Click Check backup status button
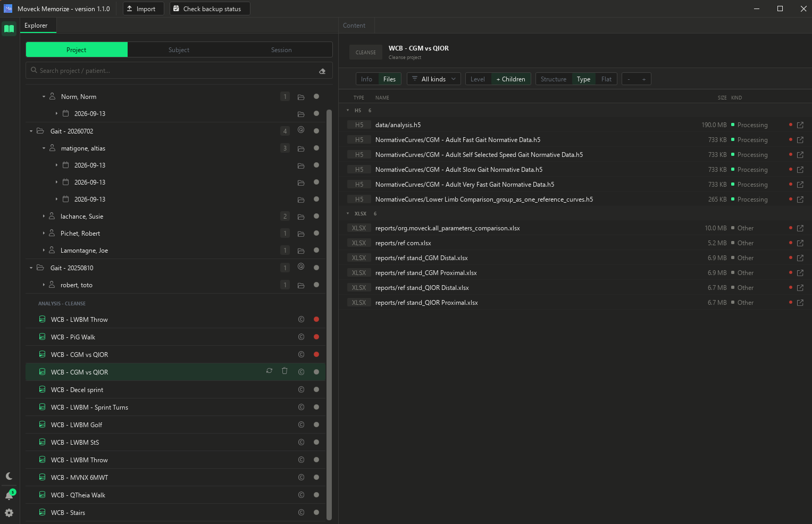Screen dimensions: 812x524 pos(210,9)
